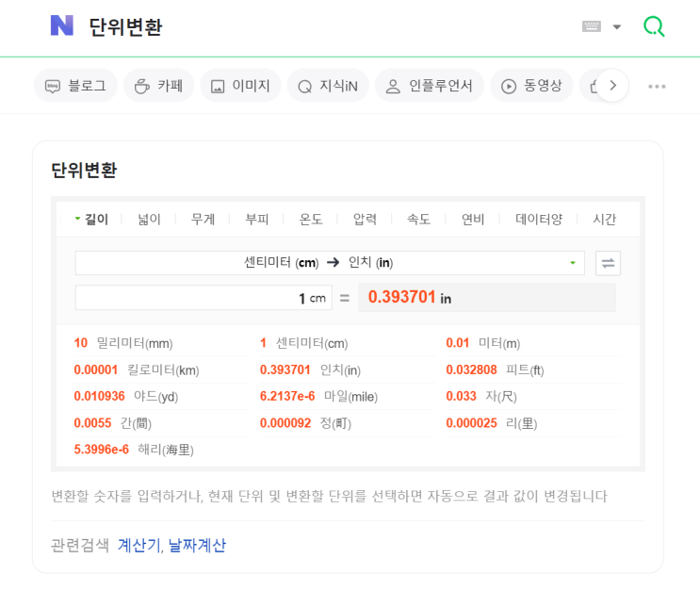Click the 0.032808 피트(ft) result
The height and width of the screenshot is (591, 700).
pyautogui.click(x=496, y=369)
